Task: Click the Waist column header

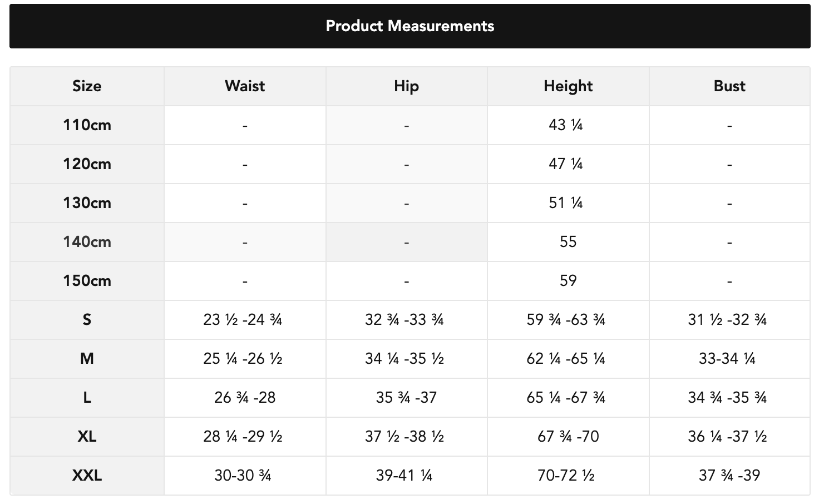Action: 245,86
